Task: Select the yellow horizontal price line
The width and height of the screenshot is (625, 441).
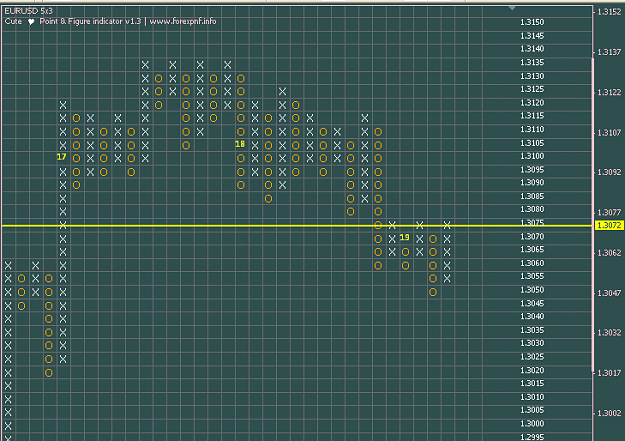Action: coord(297,226)
